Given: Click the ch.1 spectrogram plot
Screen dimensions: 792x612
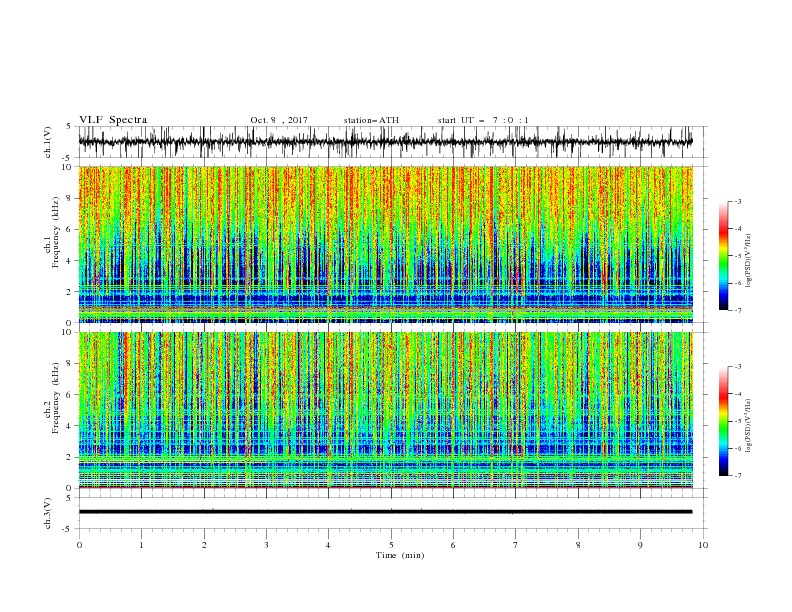Looking at the screenshot, I should [x=385, y=244].
